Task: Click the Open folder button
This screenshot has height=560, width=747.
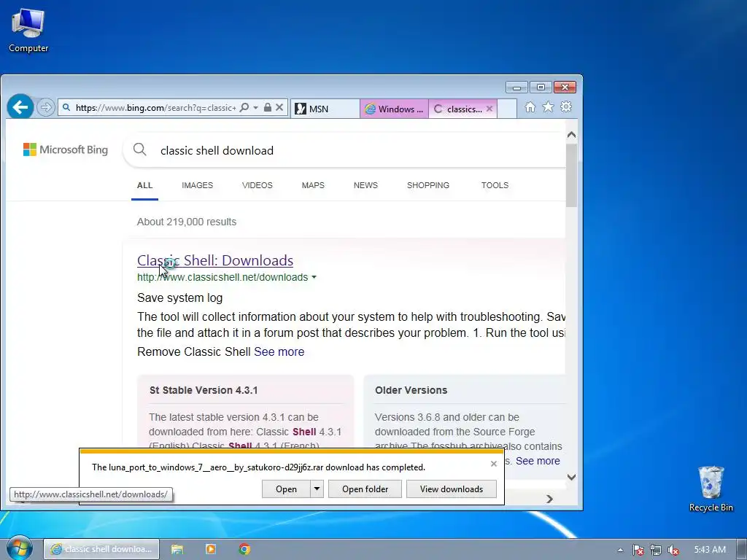Action: point(365,489)
